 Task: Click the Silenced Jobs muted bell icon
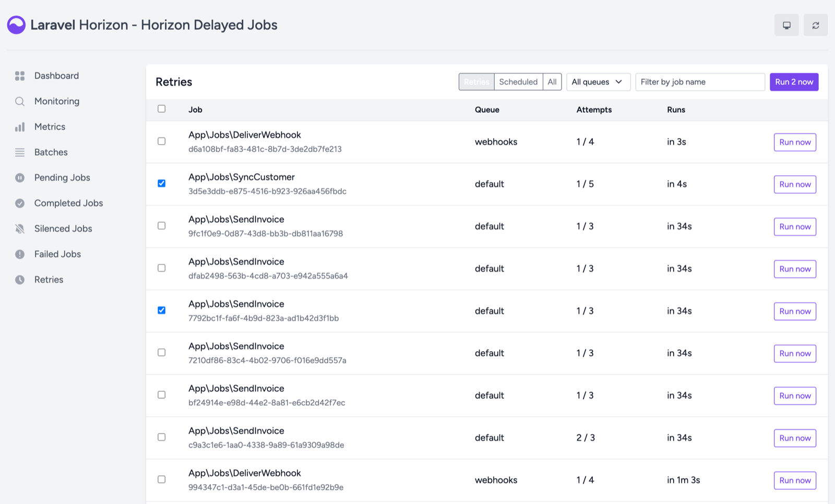point(20,229)
